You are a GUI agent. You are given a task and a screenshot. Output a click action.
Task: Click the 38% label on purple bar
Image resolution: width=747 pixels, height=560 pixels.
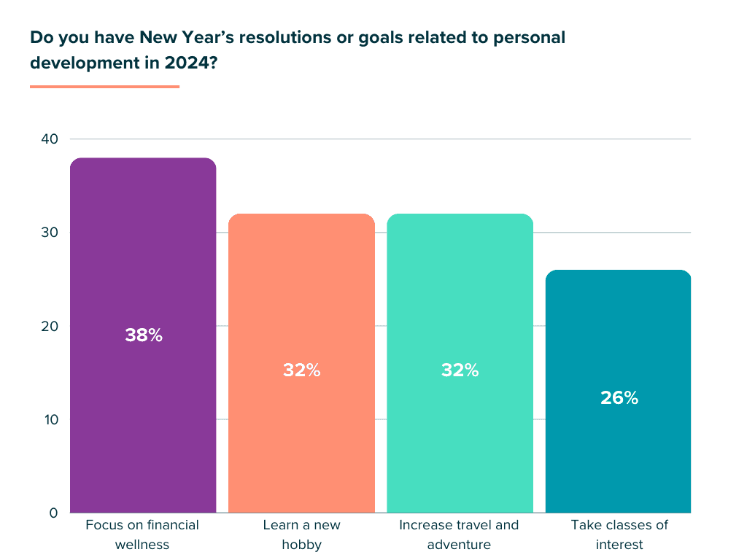click(x=143, y=336)
